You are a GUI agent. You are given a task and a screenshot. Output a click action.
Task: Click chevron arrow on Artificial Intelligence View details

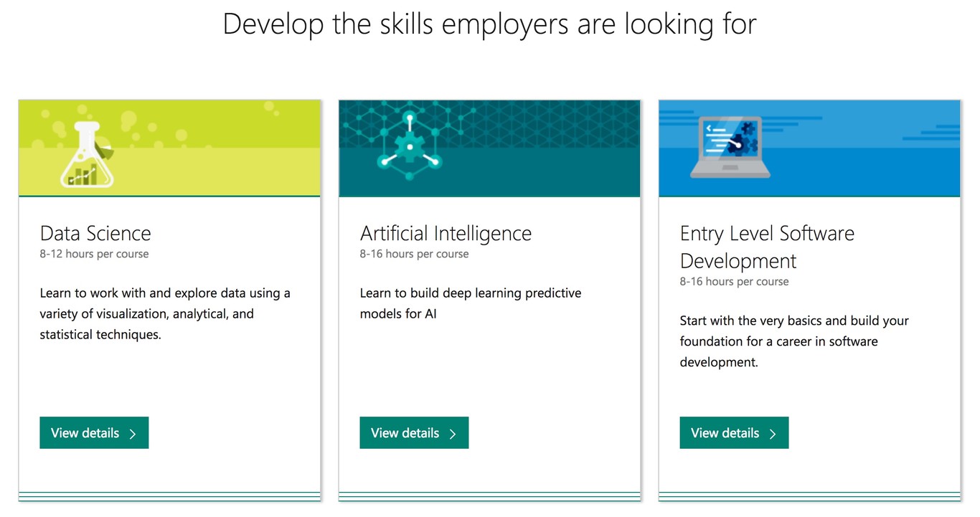(x=453, y=433)
